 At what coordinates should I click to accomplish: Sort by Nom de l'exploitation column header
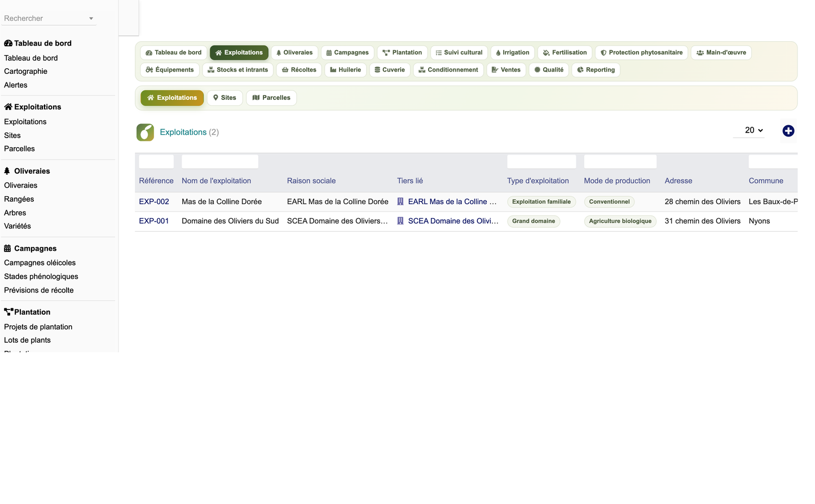(217, 181)
